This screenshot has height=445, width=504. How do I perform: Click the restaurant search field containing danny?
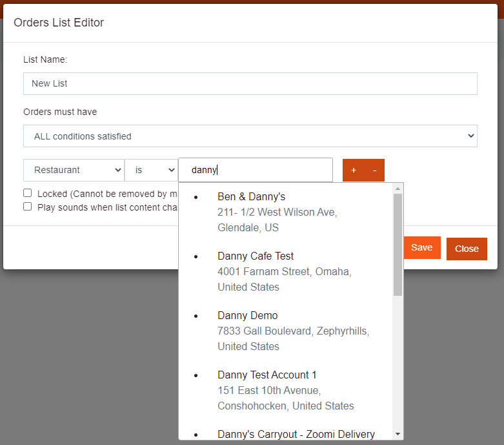(255, 170)
